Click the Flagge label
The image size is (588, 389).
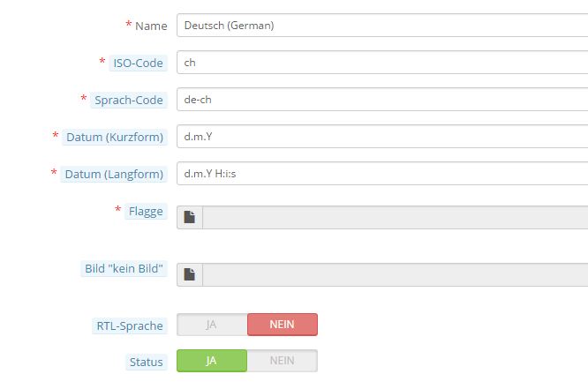[x=146, y=211]
